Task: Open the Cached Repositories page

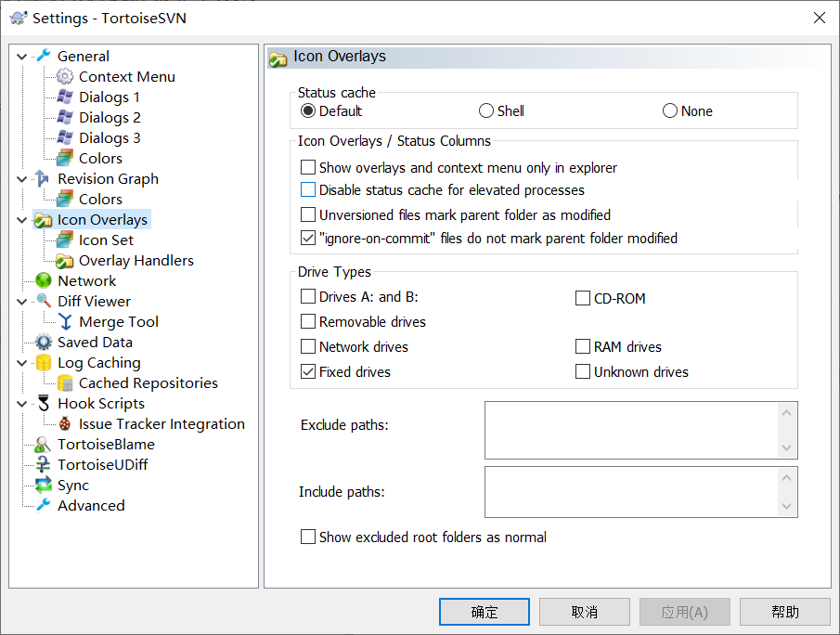Action: pyautogui.click(x=149, y=382)
